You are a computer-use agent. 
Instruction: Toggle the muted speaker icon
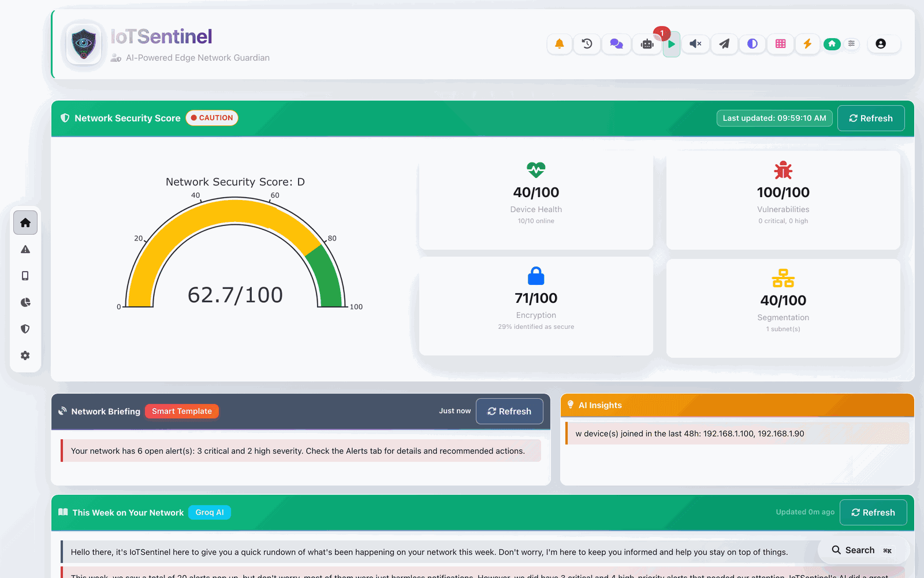(x=695, y=44)
